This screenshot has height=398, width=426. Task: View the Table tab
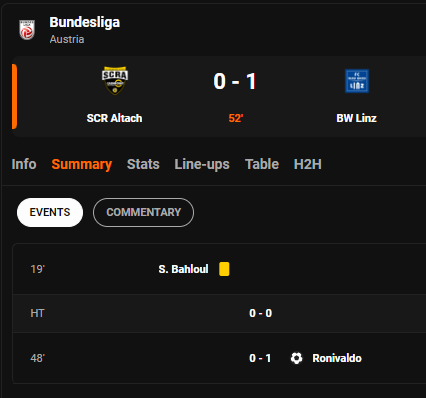(262, 164)
